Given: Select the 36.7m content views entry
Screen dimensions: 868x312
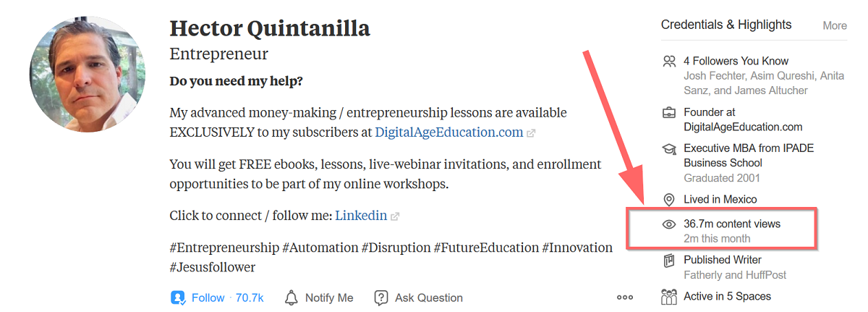Looking at the screenshot, I should (x=731, y=224).
